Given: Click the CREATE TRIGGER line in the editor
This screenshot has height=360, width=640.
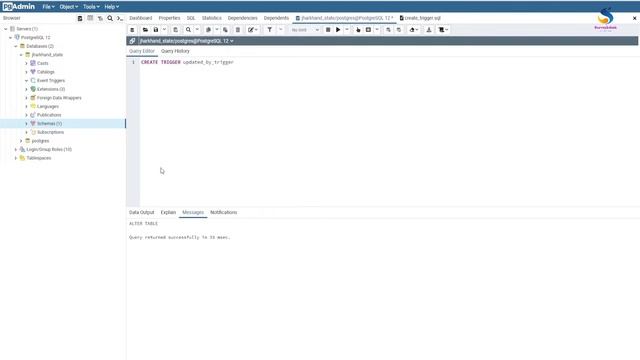Looking at the screenshot, I should [187, 62].
